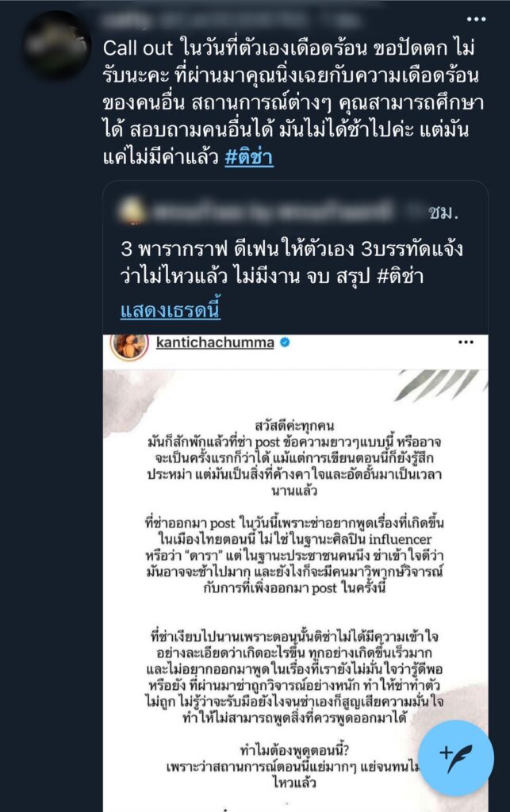Open the kantichachumma username link
Image resolution: width=510 pixels, height=812 pixels.
(215, 343)
